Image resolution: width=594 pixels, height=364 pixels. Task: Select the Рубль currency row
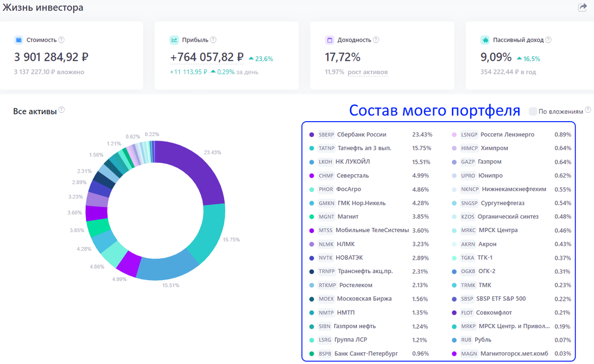click(511, 340)
